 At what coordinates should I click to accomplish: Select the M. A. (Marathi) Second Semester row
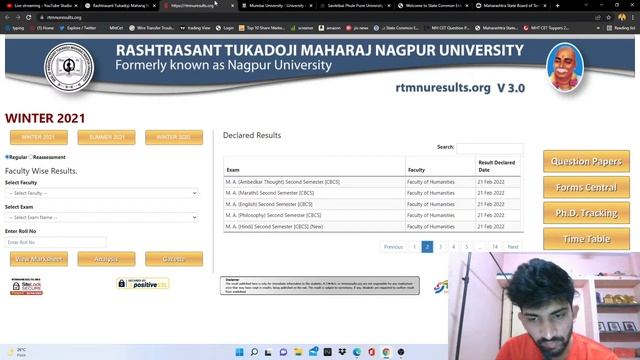[x=372, y=193]
